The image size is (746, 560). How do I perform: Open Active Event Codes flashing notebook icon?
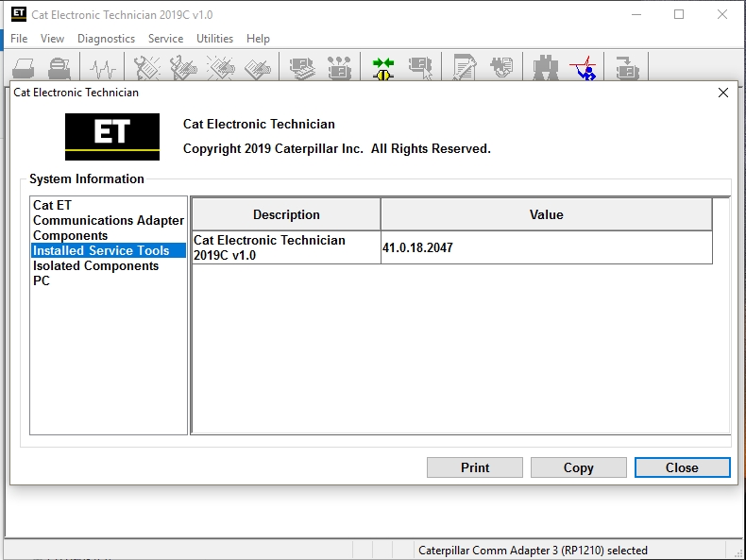click(x=221, y=68)
